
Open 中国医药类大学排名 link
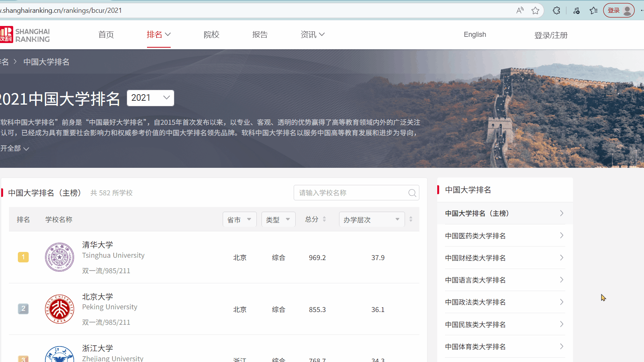click(475, 236)
